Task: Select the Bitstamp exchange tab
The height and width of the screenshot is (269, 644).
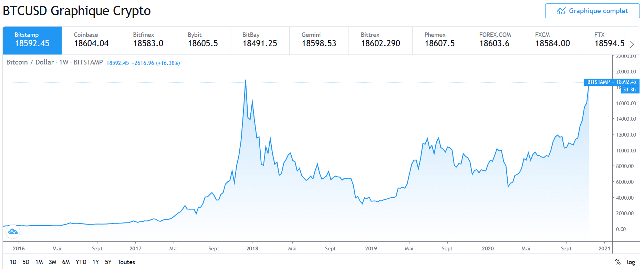Action: click(x=32, y=40)
